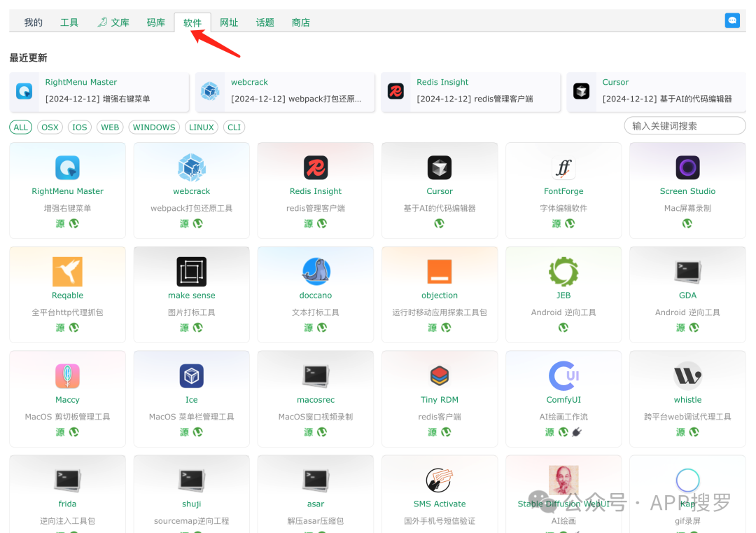Switch to the 网址 tab
756x533 pixels.
pos(229,22)
